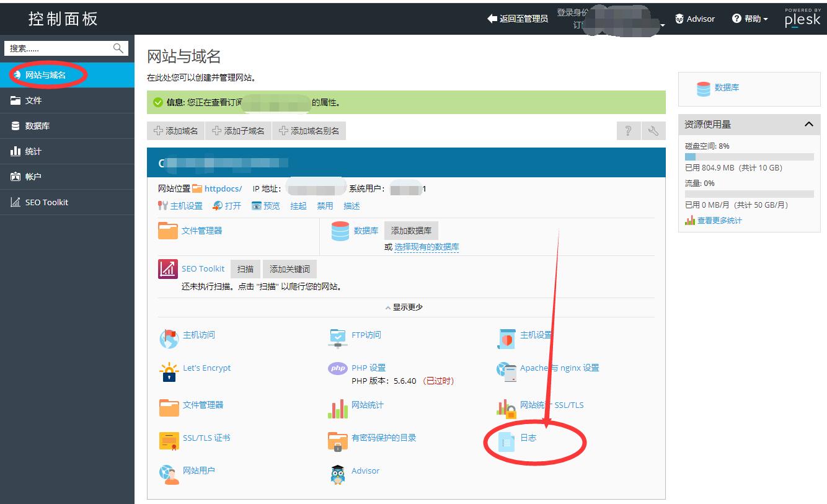
Task: Click the 添加数据库 button
Action: coord(411,231)
